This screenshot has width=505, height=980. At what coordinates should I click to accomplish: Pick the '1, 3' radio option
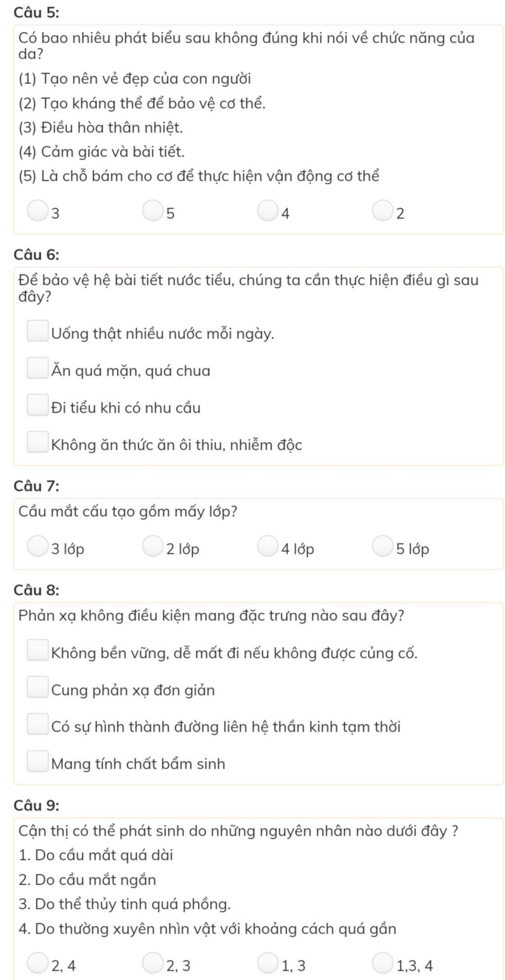tap(267, 963)
